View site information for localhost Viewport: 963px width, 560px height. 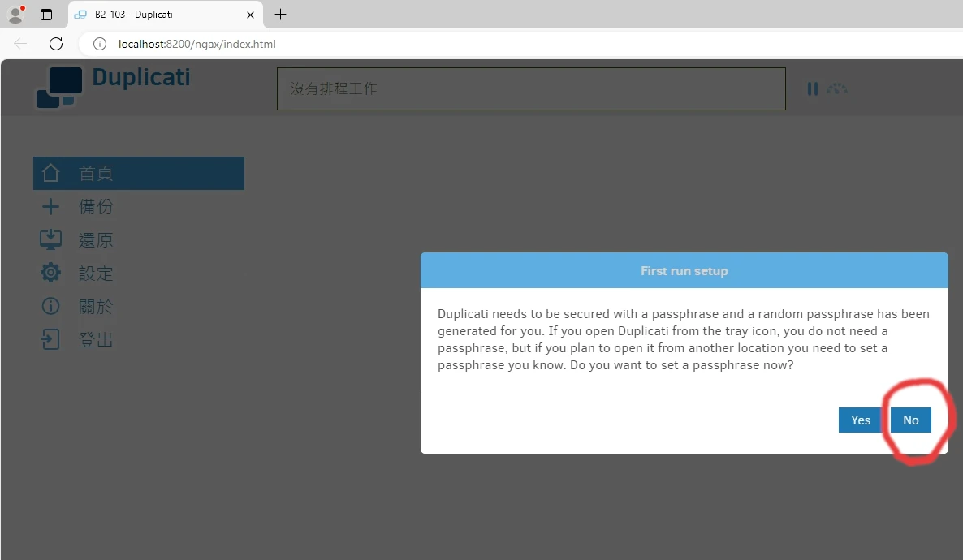pyautogui.click(x=100, y=44)
